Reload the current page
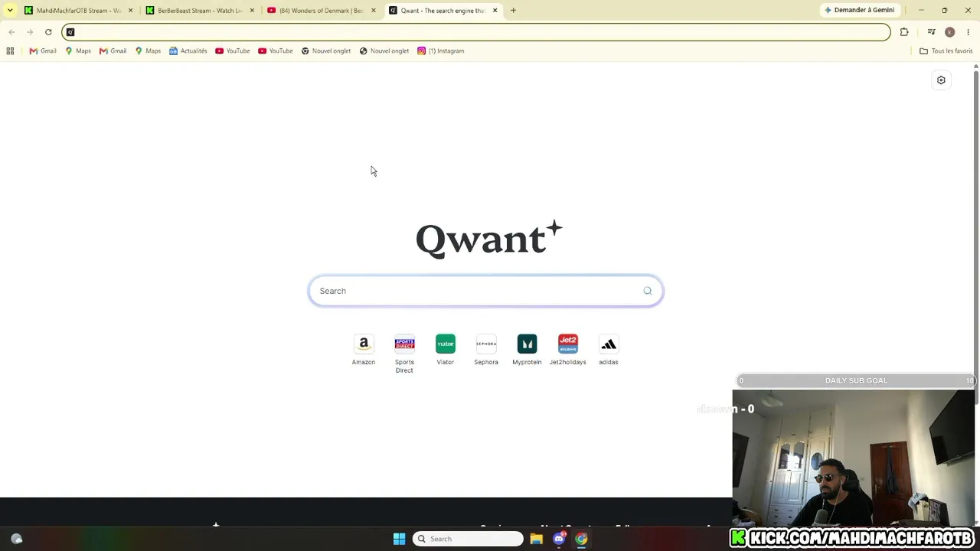Viewport: 980px width, 551px height. coord(48,32)
